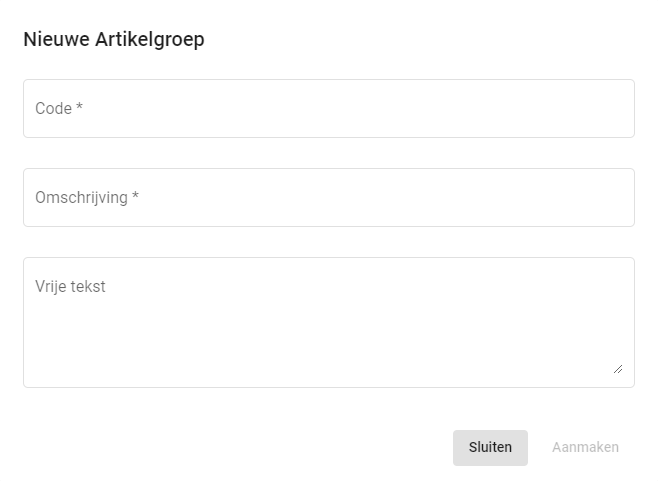Select the Nieuwe Artikelgroep dialog title
This screenshot has height=481, width=658.
pos(114,40)
